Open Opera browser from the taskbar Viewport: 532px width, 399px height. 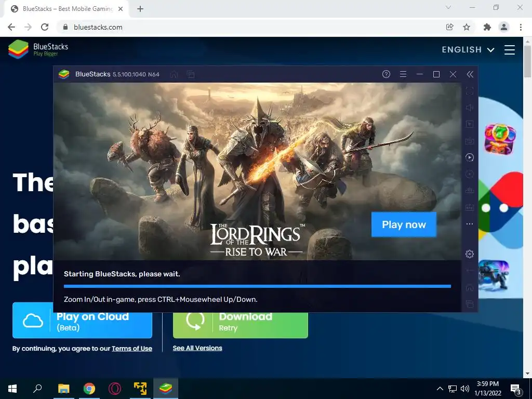115,389
